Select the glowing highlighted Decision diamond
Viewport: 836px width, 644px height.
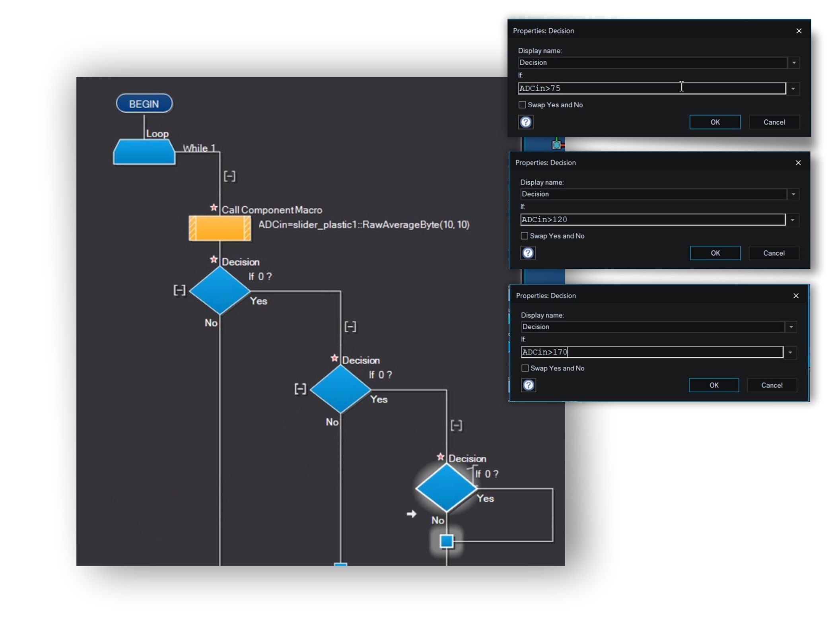pyautogui.click(x=446, y=488)
